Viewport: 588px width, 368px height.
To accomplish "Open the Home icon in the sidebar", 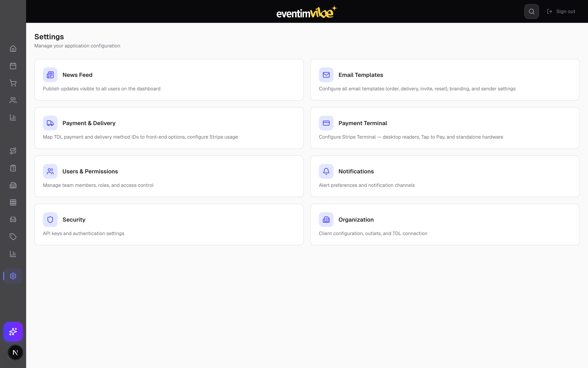I will click(13, 49).
